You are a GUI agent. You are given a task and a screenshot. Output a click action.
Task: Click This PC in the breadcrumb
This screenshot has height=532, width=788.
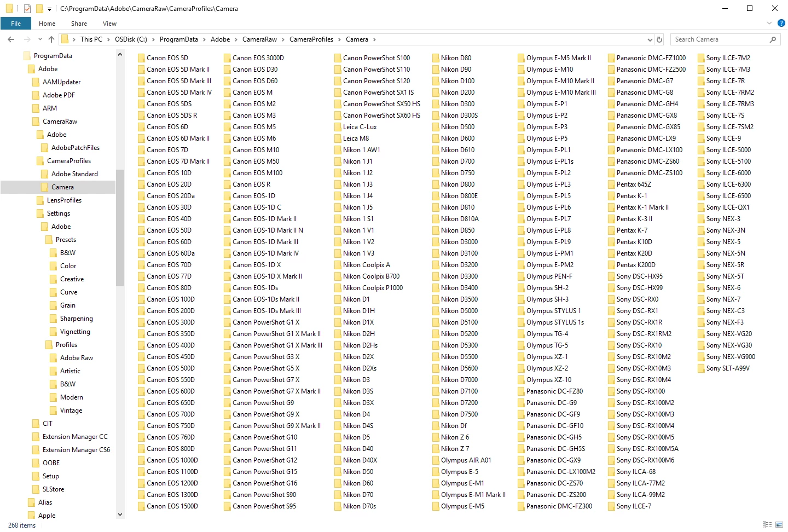pyautogui.click(x=91, y=39)
